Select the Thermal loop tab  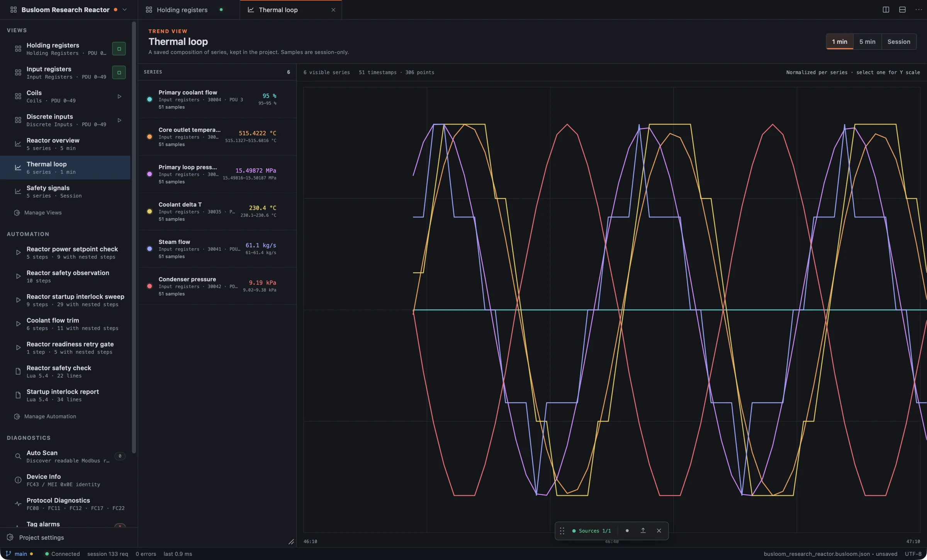coord(290,10)
